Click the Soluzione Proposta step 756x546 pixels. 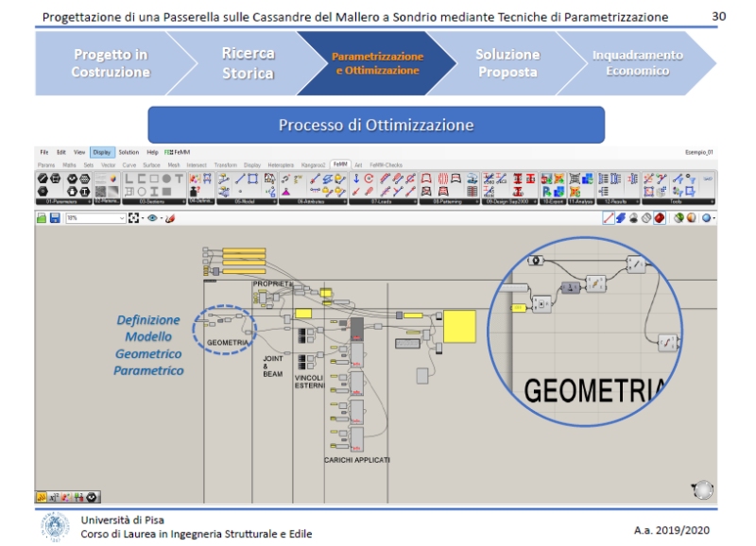507,63
